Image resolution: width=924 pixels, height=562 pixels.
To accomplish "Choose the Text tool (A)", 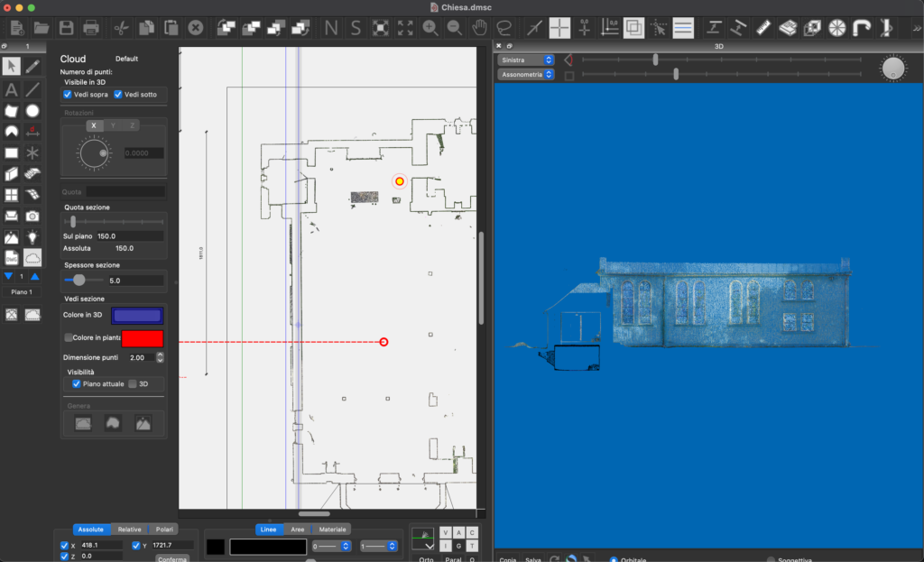I will point(11,89).
